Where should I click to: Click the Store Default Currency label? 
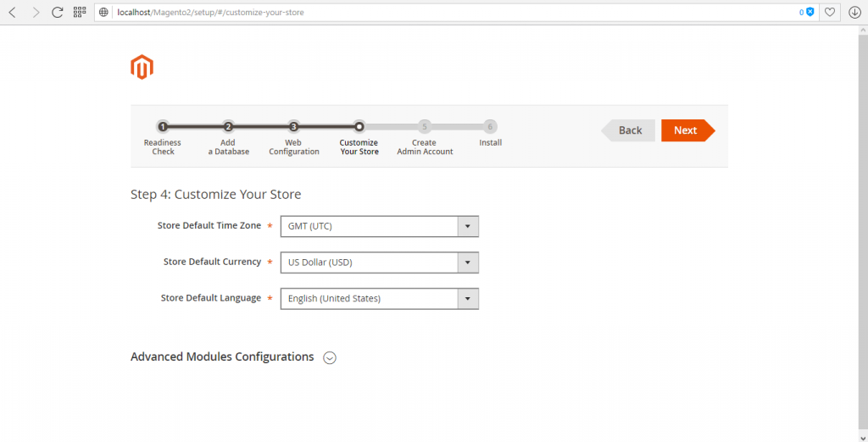[212, 262]
